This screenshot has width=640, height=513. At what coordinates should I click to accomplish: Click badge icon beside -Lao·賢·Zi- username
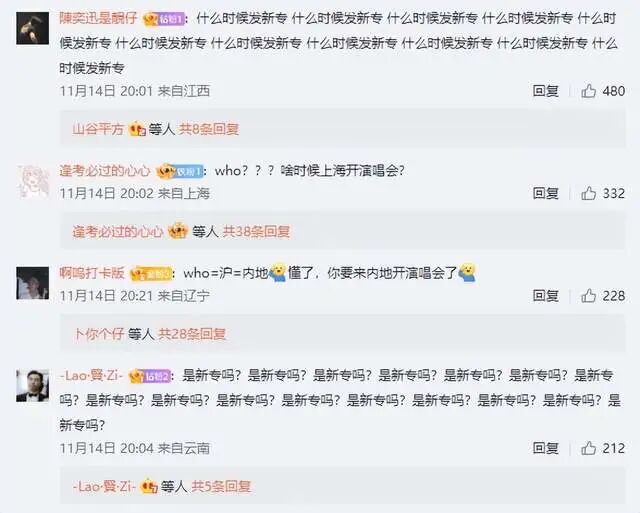point(149,375)
